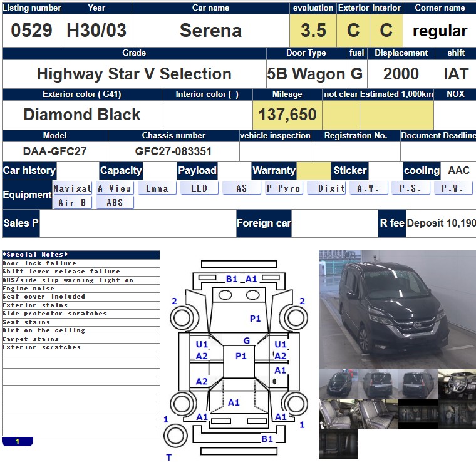
Task: Click the A View equipment badge
Action: point(115,188)
